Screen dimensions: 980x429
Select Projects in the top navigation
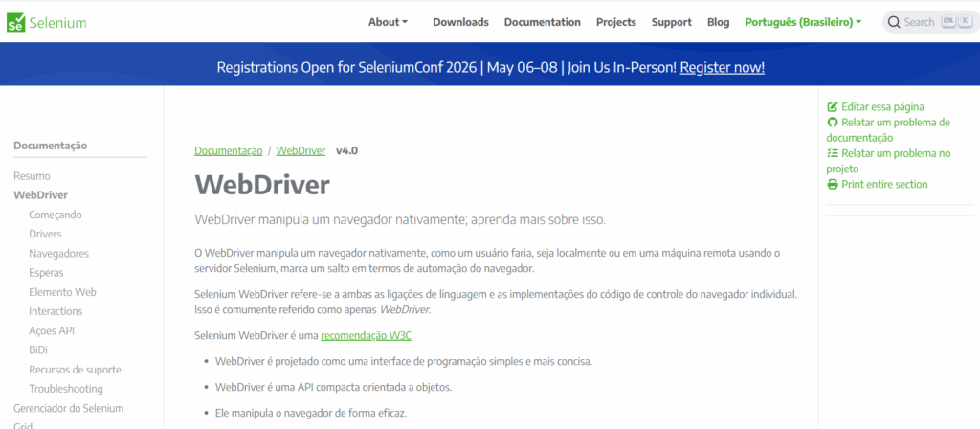coord(615,22)
